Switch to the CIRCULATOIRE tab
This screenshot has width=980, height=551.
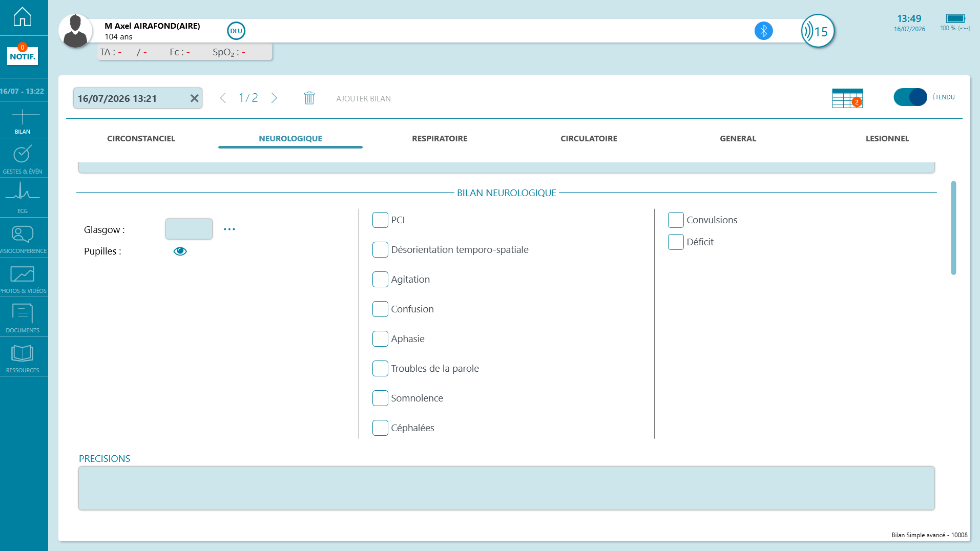tap(589, 138)
